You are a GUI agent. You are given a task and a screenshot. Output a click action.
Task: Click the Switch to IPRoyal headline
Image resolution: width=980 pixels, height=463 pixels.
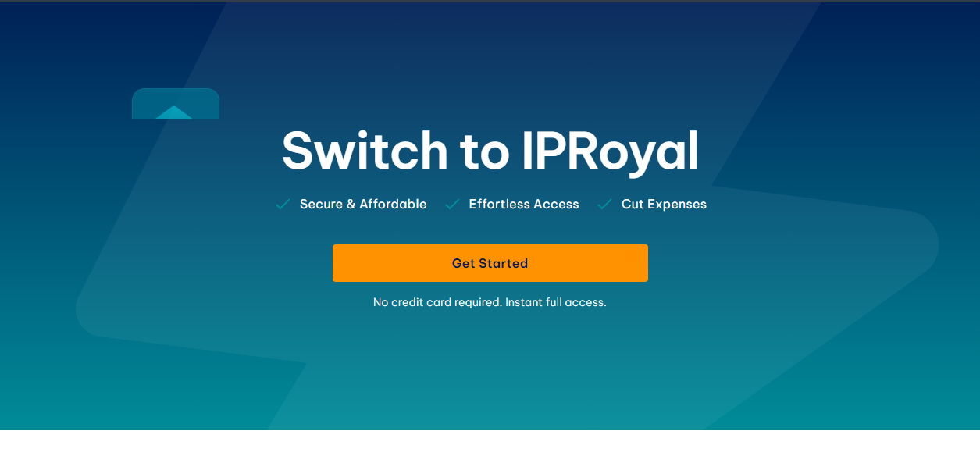pos(490,151)
